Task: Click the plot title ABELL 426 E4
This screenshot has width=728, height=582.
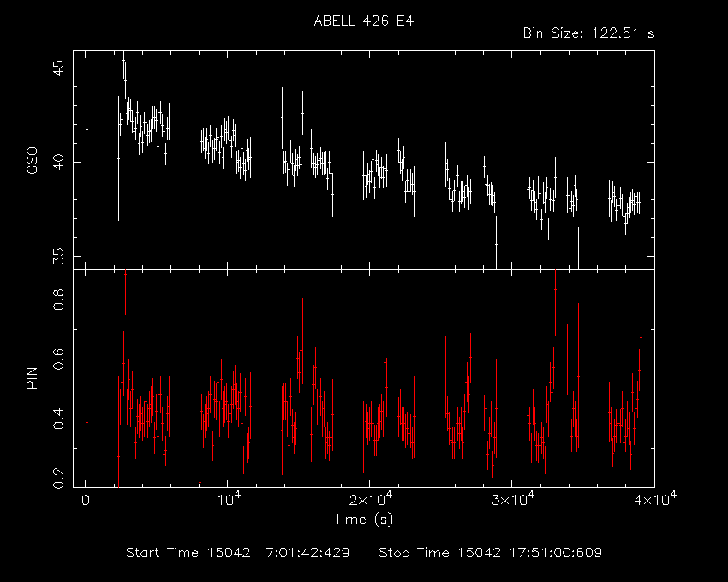Action: (x=363, y=21)
